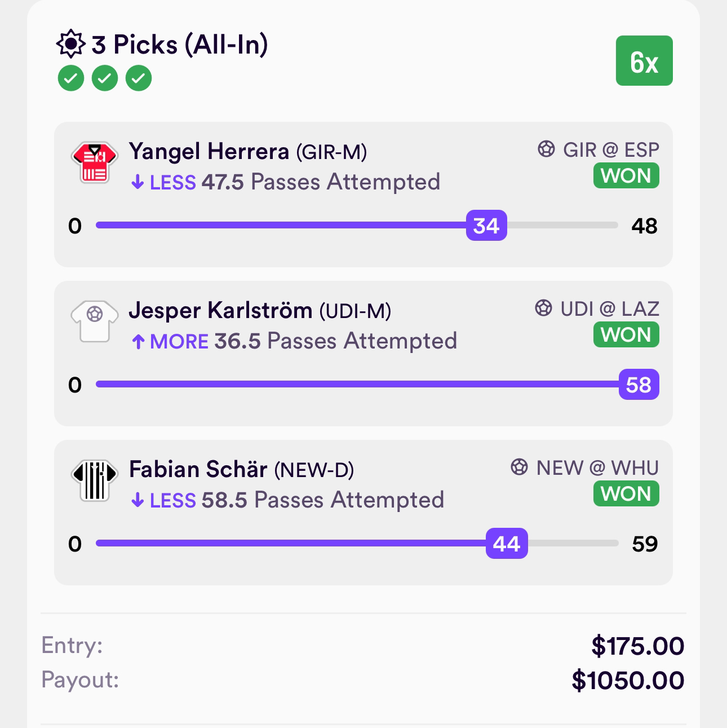Screen dimensions: 727x728
Task: Click the third green checkmark circle
Action: [139, 78]
